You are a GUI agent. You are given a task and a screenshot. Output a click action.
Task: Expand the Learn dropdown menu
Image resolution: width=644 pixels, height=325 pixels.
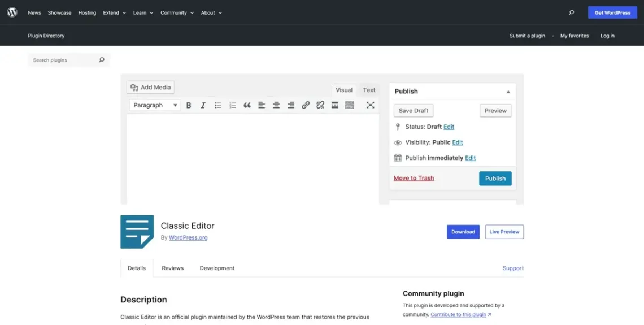[x=143, y=13]
